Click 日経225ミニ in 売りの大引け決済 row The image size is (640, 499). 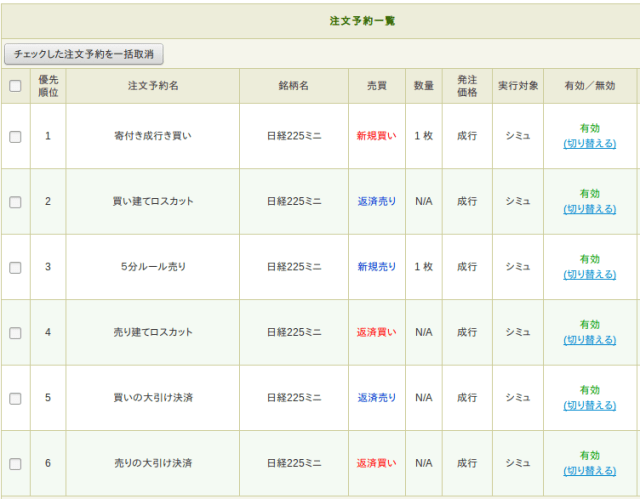(x=294, y=463)
